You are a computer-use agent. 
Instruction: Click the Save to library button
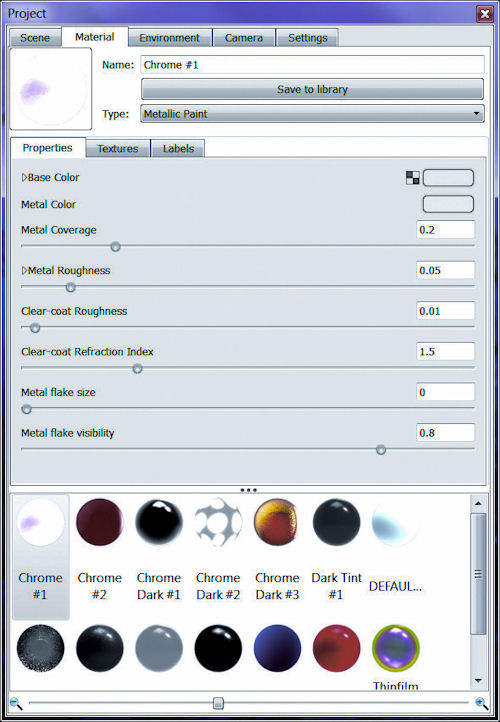tap(312, 89)
